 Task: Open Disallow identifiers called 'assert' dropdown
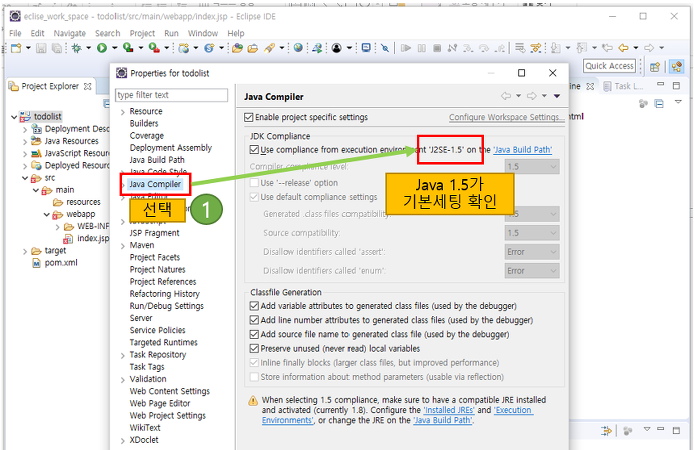pos(532,252)
